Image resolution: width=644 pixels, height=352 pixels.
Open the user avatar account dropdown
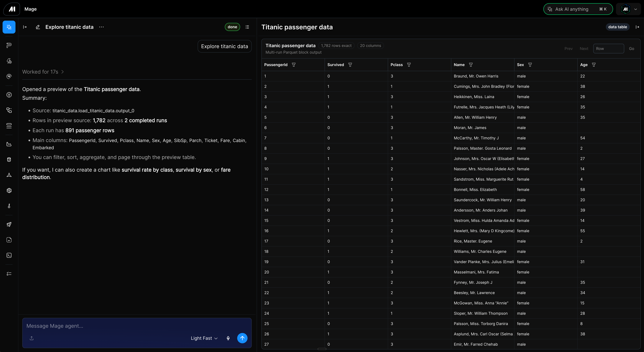[629, 9]
